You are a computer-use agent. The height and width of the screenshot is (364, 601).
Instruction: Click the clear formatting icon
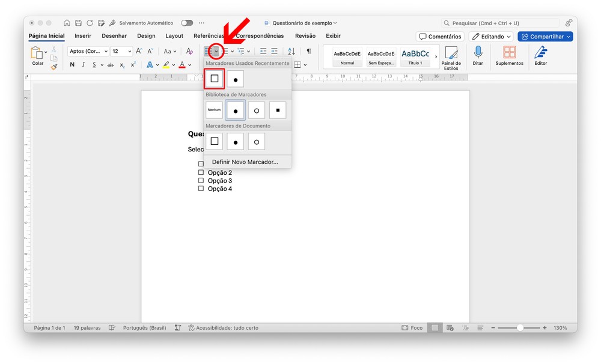(x=189, y=51)
